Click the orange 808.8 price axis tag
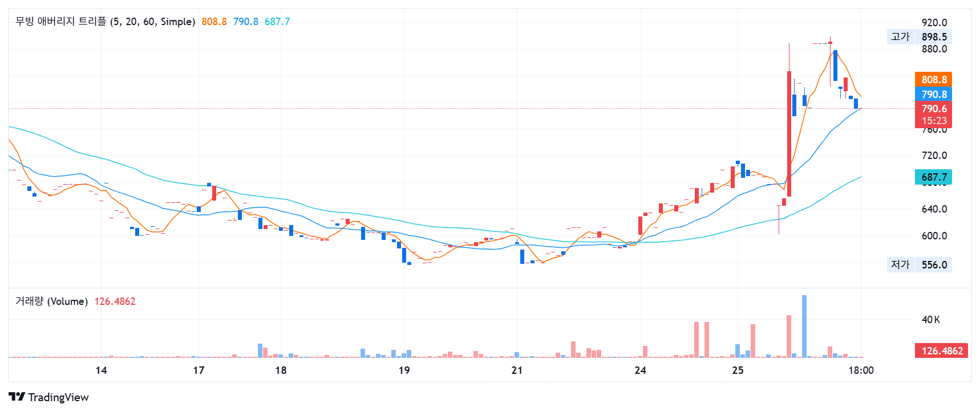Viewport: 980px width, 412px height. pyautogui.click(x=933, y=80)
